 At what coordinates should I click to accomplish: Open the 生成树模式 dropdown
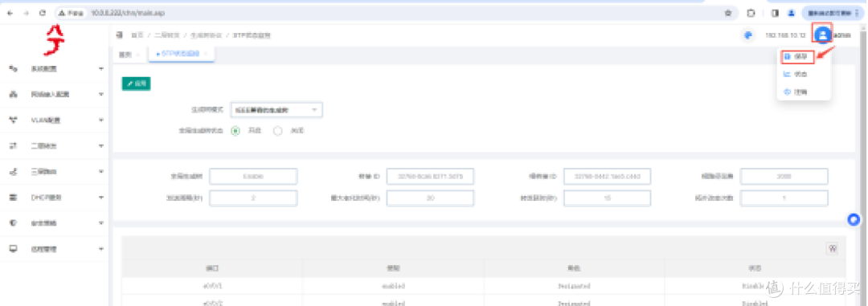[276, 109]
